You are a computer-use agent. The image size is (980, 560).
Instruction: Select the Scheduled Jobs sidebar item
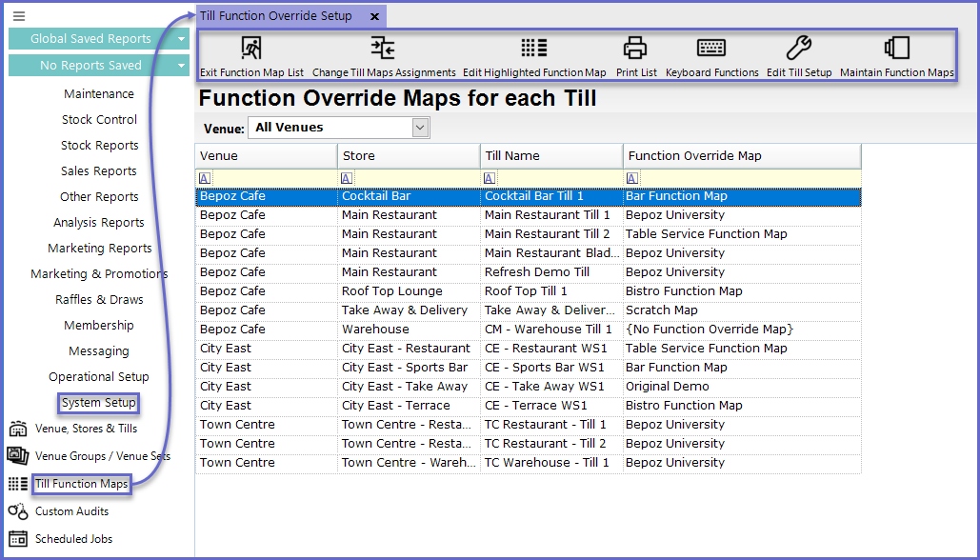click(x=73, y=539)
